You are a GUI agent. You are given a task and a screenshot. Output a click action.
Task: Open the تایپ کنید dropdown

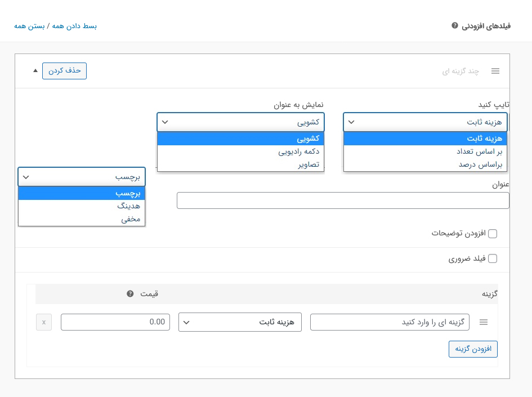pyautogui.click(x=425, y=122)
